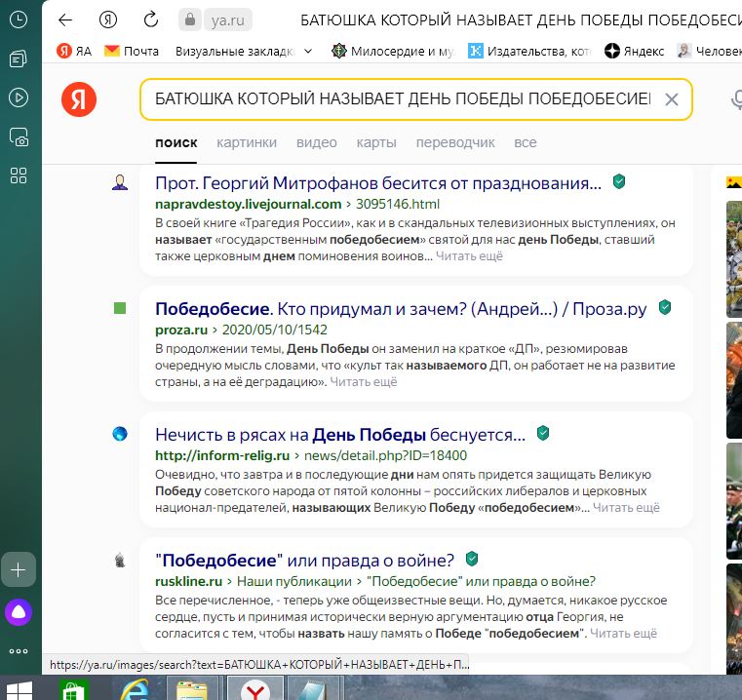
Task: Expand ruskline.ru snippet via Читать ещё
Action: point(624,634)
